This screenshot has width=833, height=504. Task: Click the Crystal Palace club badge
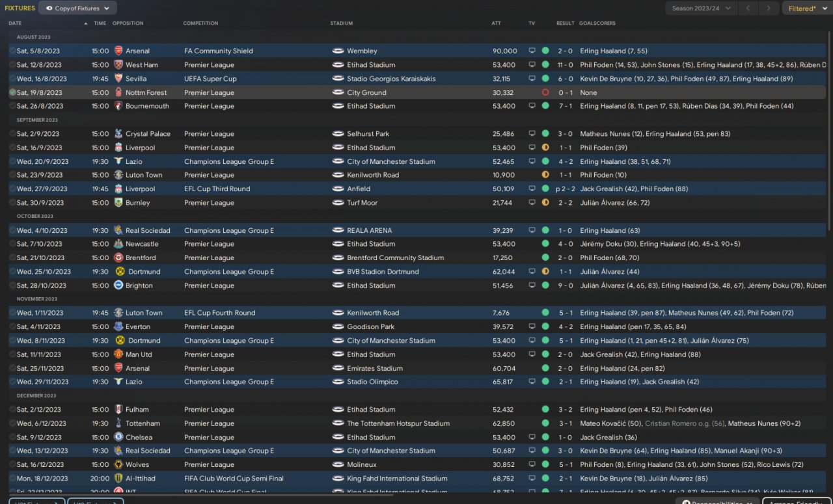(118, 134)
